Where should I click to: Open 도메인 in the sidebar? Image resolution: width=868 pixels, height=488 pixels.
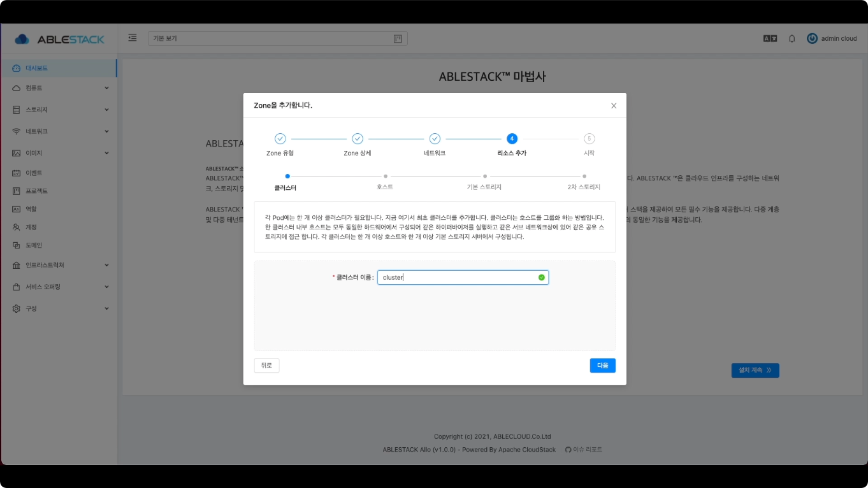click(x=59, y=245)
